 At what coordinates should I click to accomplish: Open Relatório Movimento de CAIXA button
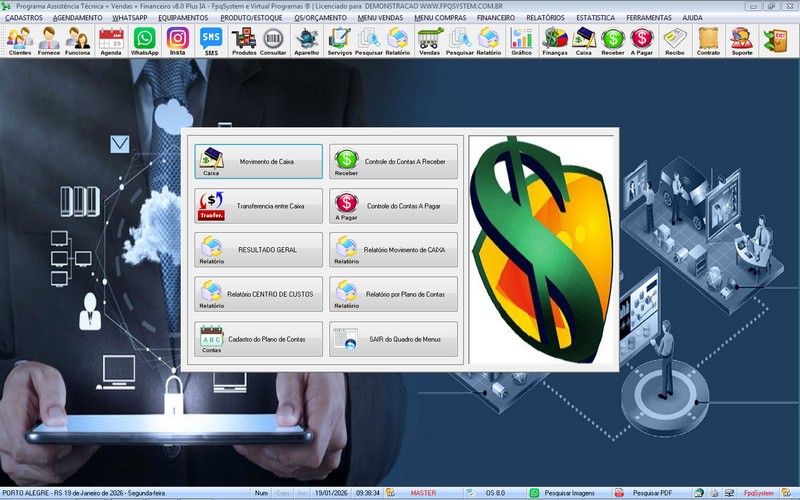(393, 250)
